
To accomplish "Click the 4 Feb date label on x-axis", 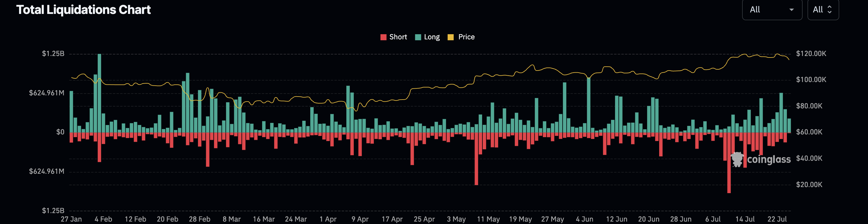I will 103,219.
